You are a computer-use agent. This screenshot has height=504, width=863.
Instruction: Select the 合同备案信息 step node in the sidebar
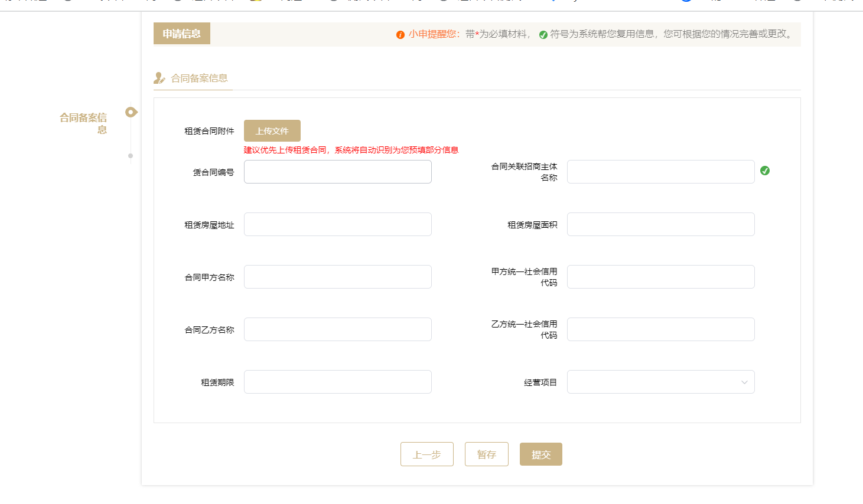click(x=130, y=112)
